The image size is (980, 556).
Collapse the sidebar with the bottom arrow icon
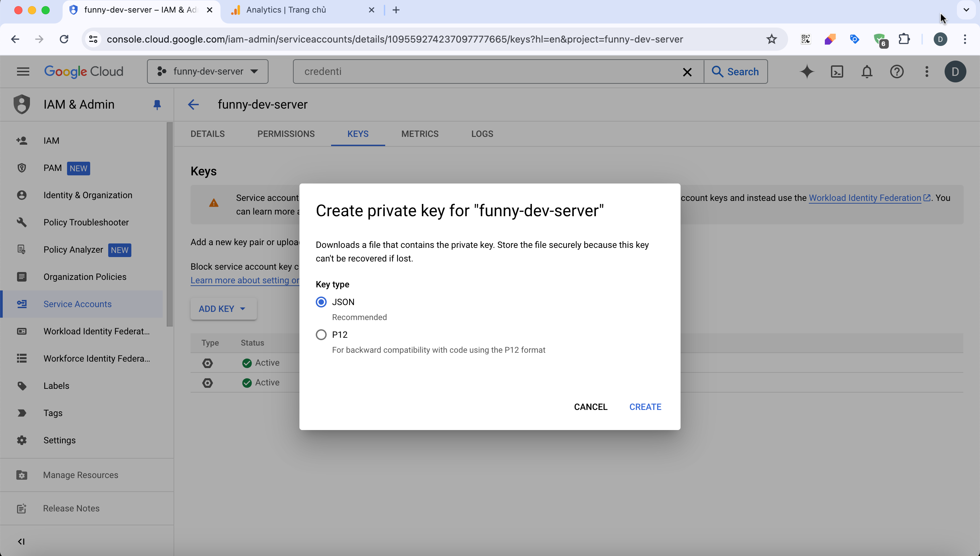(x=21, y=541)
